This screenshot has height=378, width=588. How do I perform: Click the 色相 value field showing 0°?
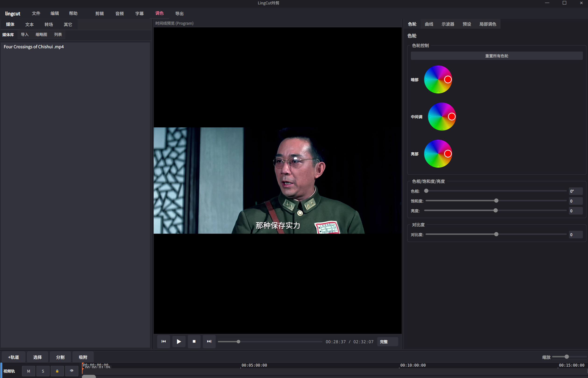point(575,191)
